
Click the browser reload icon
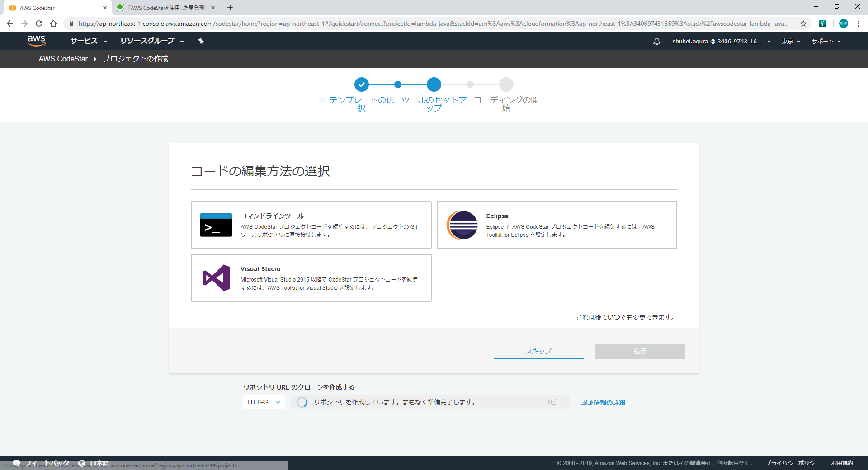point(39,23)
